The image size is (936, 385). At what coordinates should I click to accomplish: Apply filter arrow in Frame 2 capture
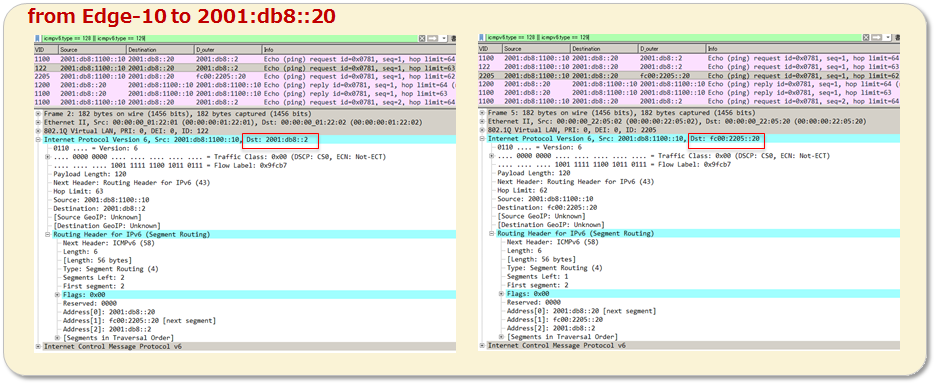click(433, 38)
